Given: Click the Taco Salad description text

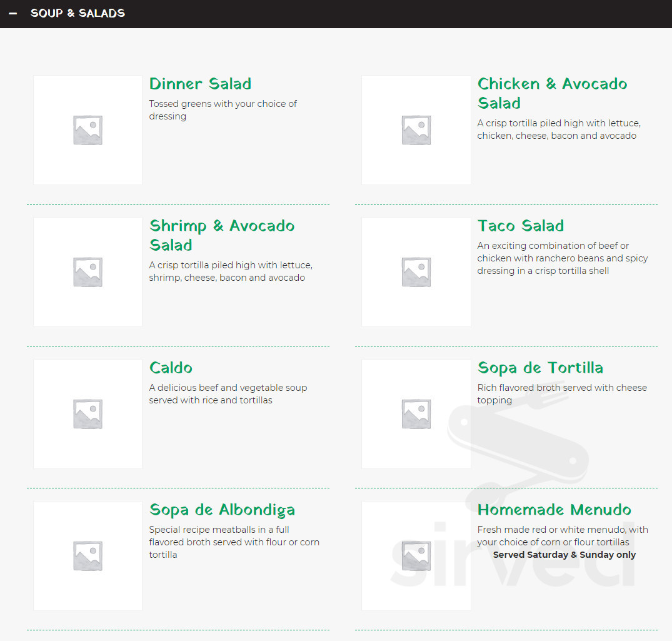Looking at the screenshot, I should tap(562, 258).
